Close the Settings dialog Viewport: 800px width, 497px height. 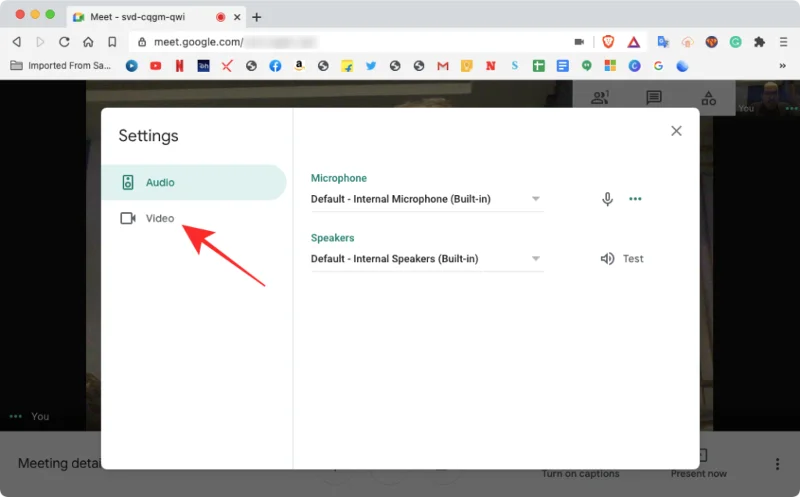676,131
